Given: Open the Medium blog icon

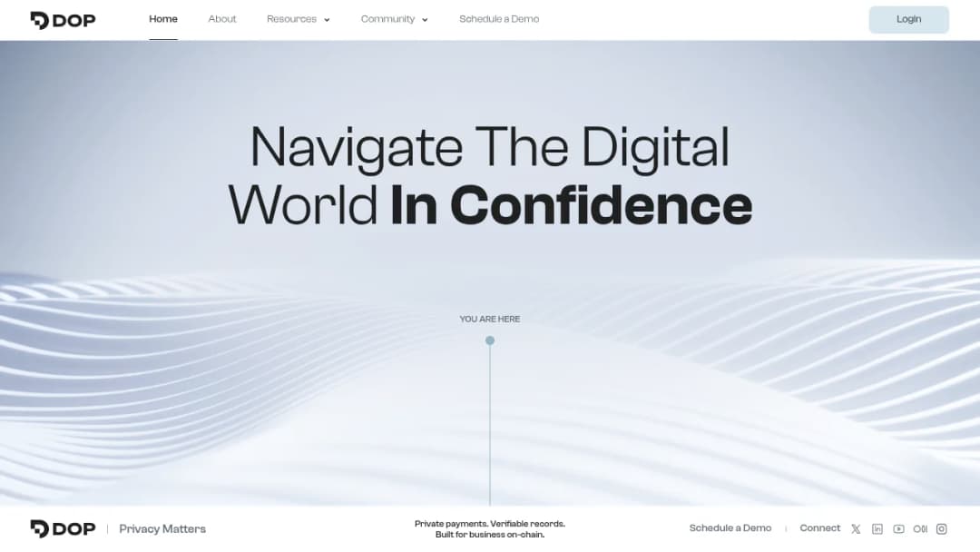Looking at the screenshot, I should (920, 529).
